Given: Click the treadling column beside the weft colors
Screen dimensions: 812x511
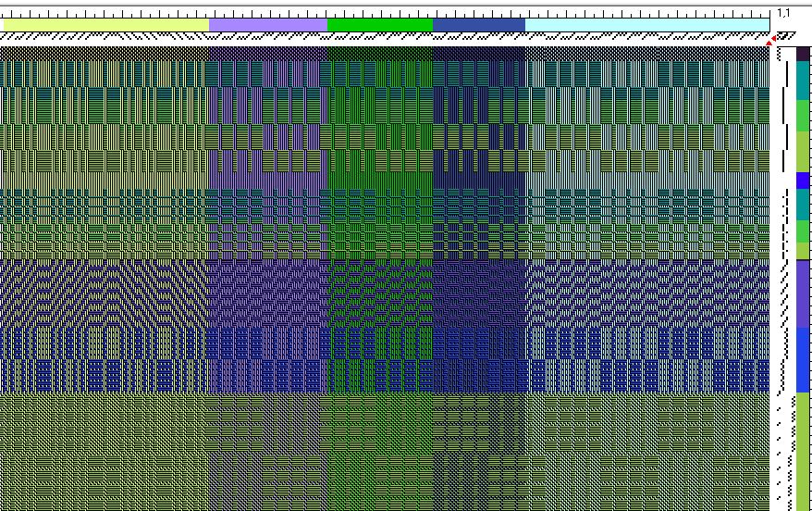Looking at the screenshot, I should [x=781, y=278].
